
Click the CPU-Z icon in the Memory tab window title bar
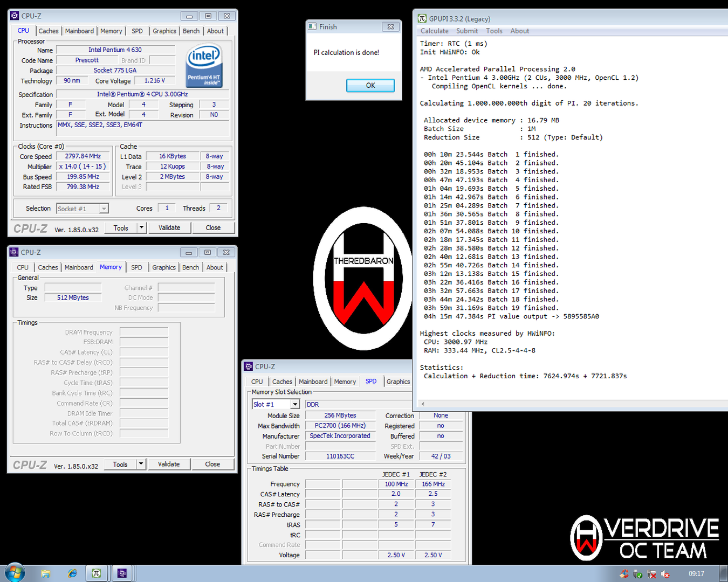click(14, 252)
